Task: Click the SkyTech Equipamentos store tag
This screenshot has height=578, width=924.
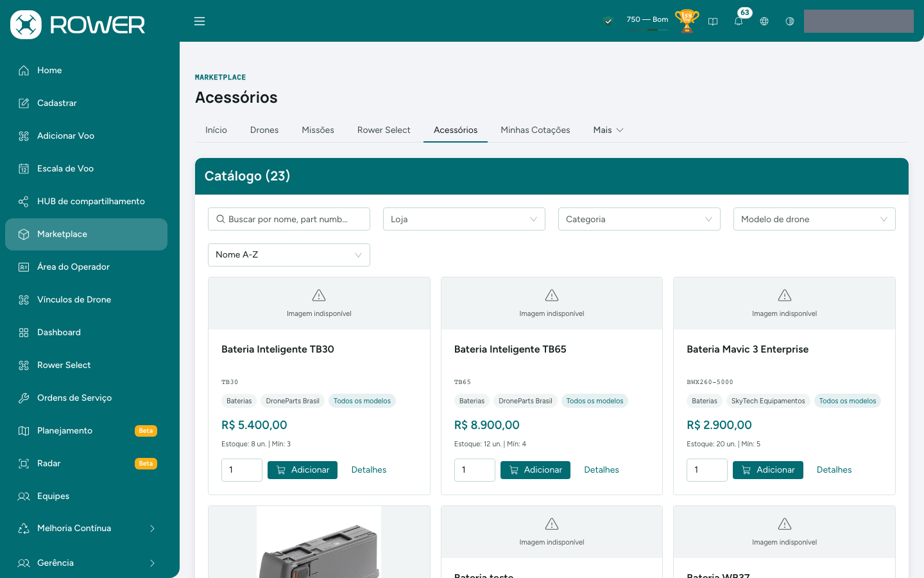Action: (768, 401)
